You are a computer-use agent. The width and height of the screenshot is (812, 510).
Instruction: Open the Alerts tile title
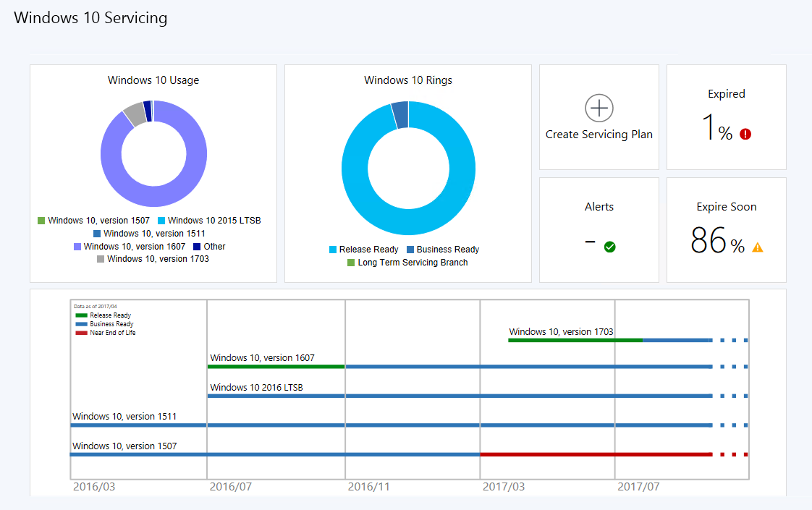(599, 207)
